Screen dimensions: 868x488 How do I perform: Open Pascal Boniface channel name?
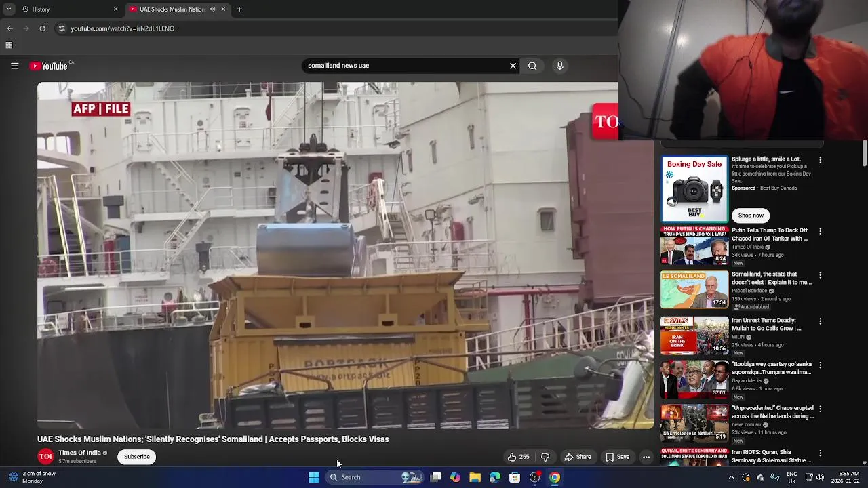pos(749,291)
